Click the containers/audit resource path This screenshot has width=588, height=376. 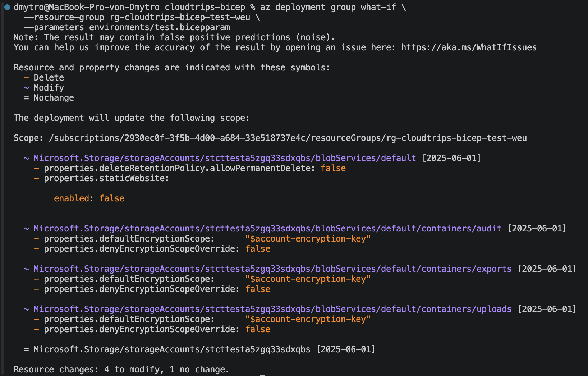coord(267,229)
